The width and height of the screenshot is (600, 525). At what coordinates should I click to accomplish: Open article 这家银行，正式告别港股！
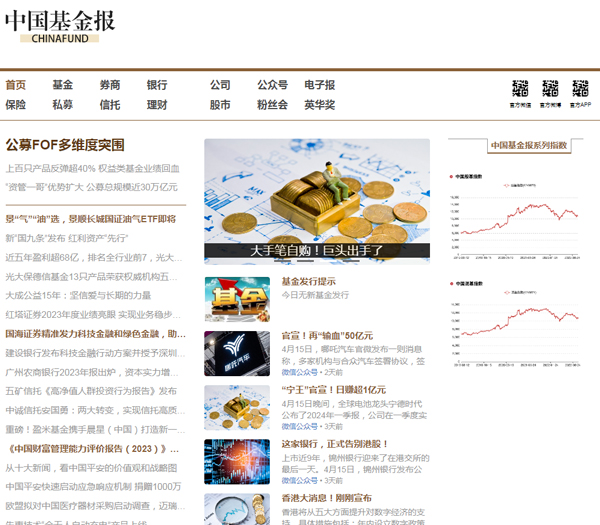coord(335,444)
